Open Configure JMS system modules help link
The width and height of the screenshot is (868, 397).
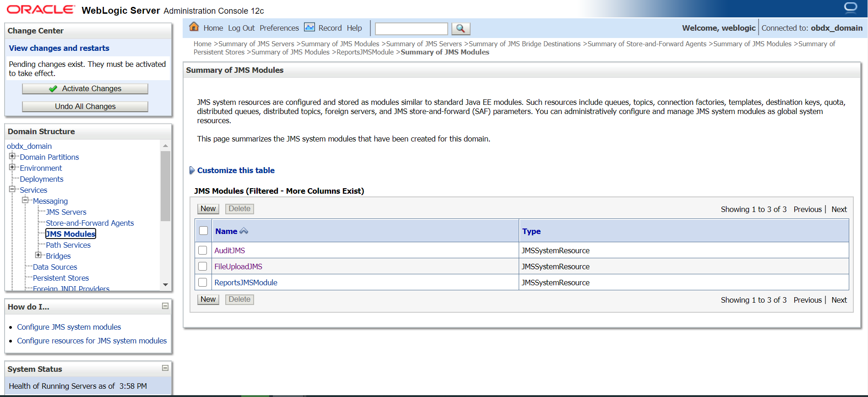[x=69, y=327]
